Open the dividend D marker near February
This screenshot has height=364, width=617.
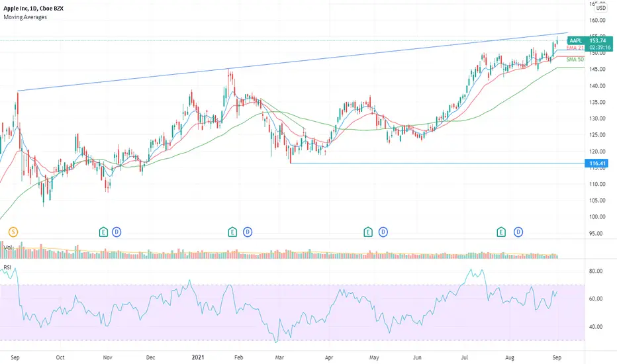[x=248, y=232]
